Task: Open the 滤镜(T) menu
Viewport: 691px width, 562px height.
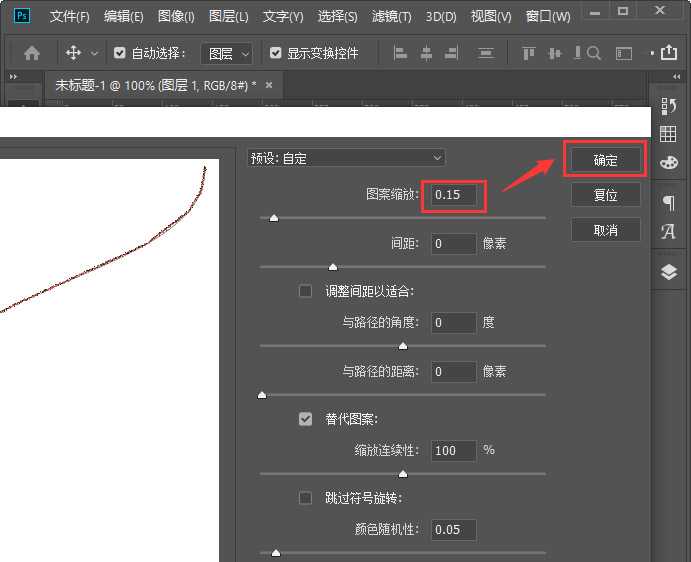Action: coord(391,17)
